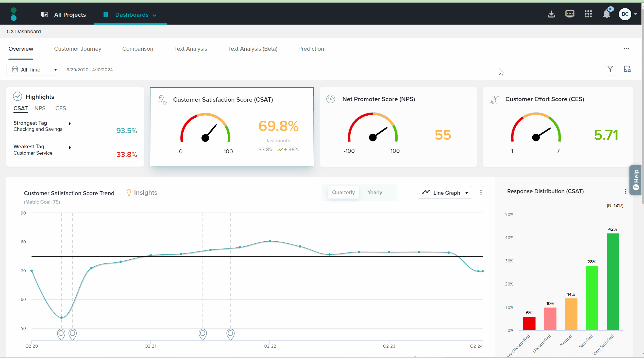Click the filter funnel icon
The height and width of the screenshot is (358, 644).
coord(610,69)
